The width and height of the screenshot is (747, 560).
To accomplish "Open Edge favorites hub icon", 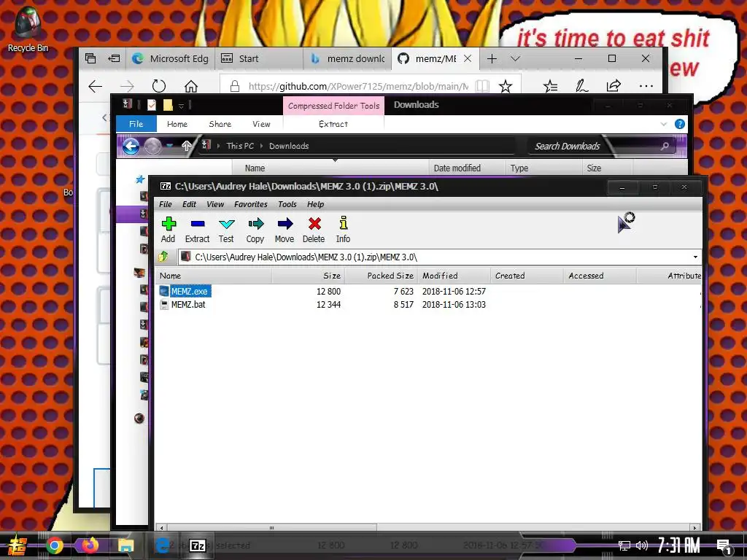I will click(x=550, y=86).
